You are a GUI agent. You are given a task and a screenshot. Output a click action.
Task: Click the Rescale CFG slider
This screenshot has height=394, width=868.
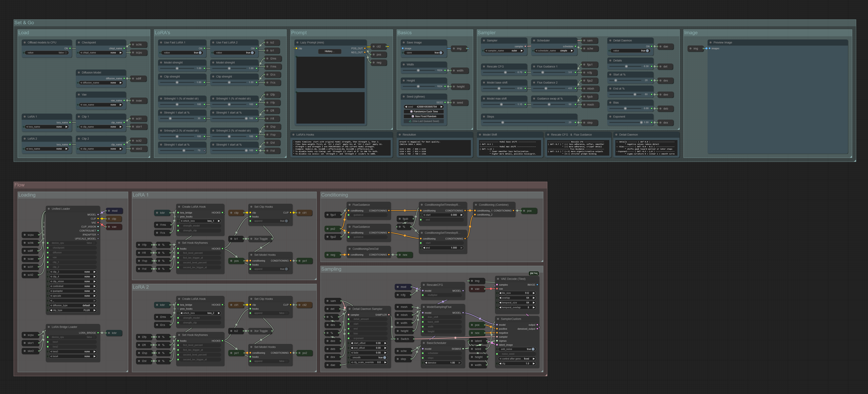click(x=499, y=73)
